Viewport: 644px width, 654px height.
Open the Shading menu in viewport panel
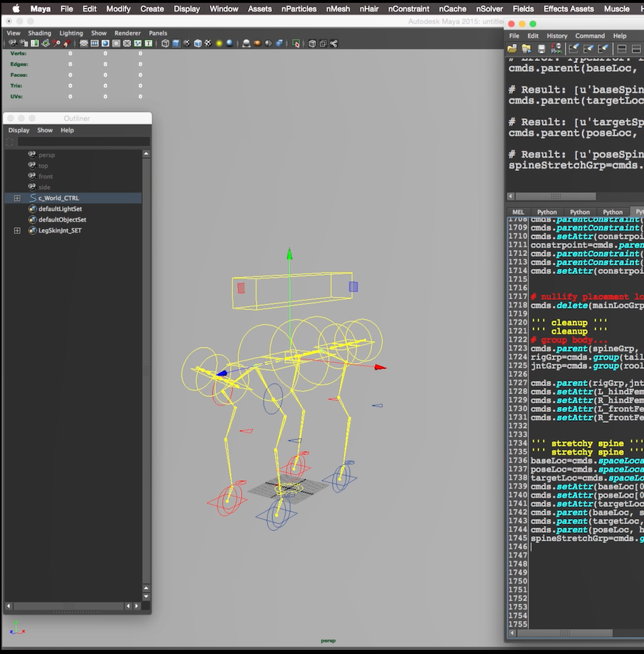[40, 33]
